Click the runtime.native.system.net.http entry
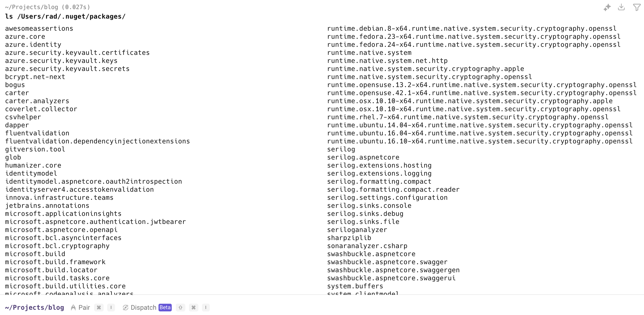 (x=387, y=61)
